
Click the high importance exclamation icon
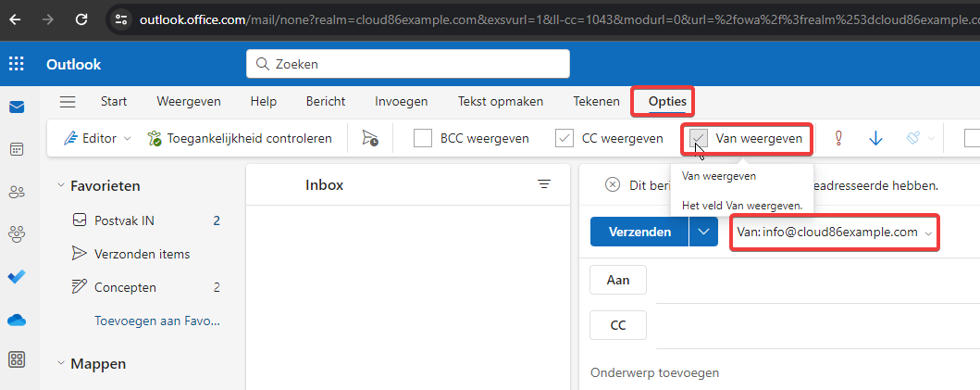point(838,138)
